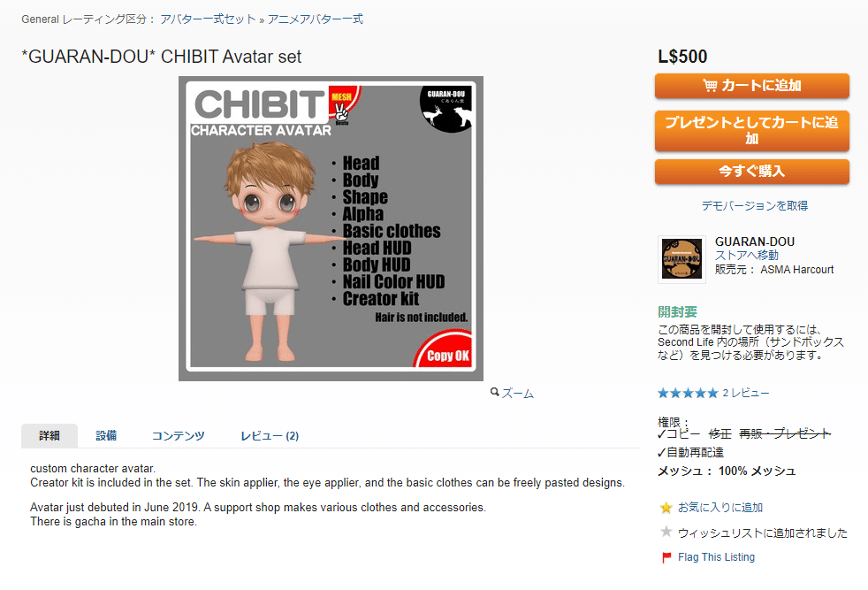Screen dimensions: 868x590
Task: Open seller ASMA Harcourt profile
Action: pyautogui.click(x=796, y=270)
